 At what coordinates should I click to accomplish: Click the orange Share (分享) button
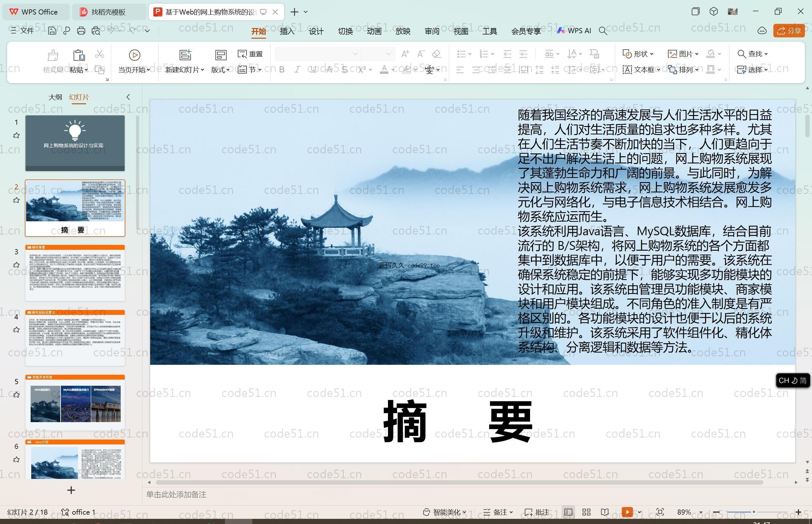[789, 31]
